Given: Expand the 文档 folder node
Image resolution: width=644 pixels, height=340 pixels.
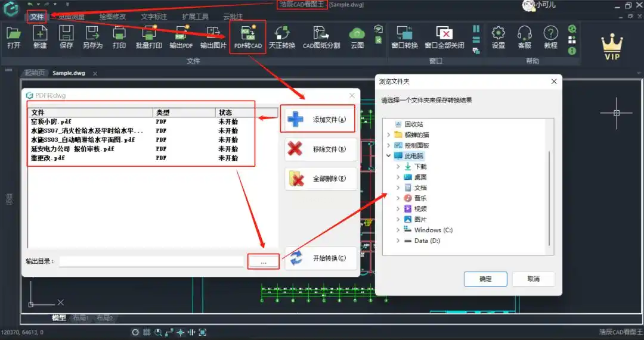Looking at the screenshot, I should pyautogui.click(x=398, y=188).
